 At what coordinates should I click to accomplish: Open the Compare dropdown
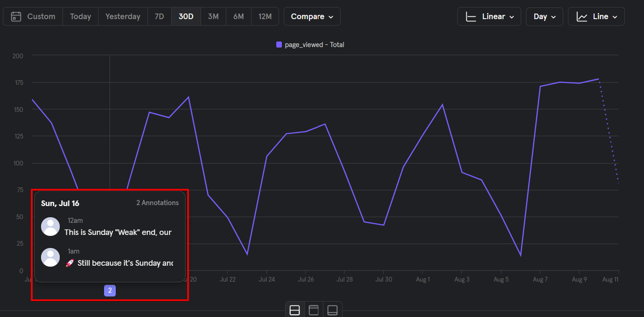pyautogui.click(x=312, y=16)
